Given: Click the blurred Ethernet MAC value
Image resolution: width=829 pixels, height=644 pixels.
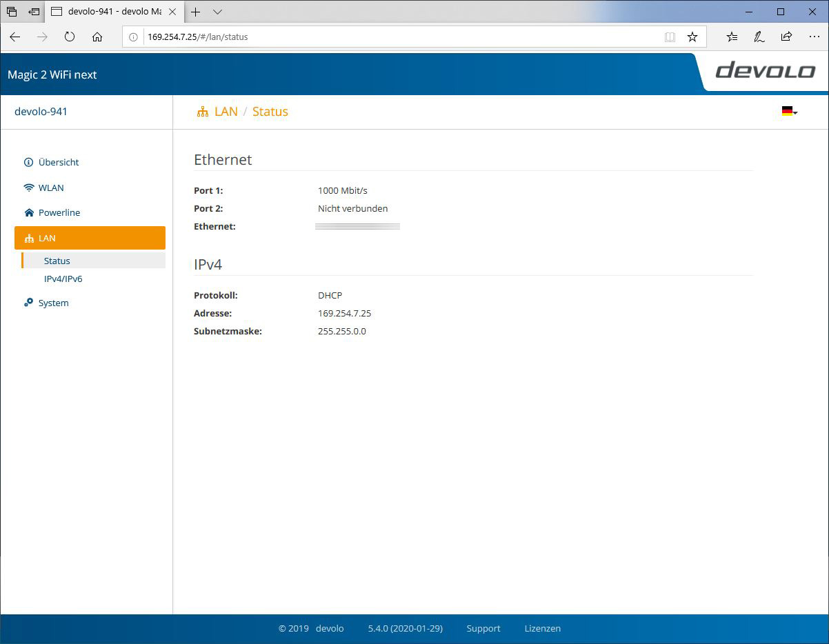Looking at the screenshot, I should (357, 226).
